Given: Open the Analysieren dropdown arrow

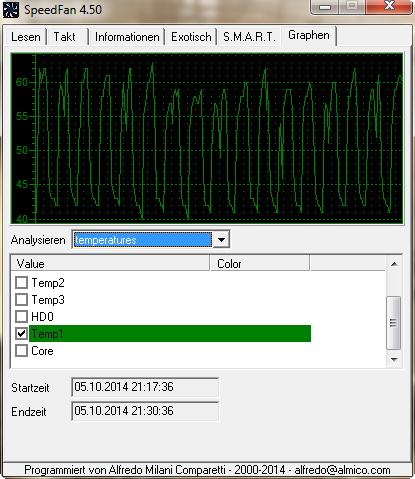Looking at the screenshot, I should (x=221, y=240).
